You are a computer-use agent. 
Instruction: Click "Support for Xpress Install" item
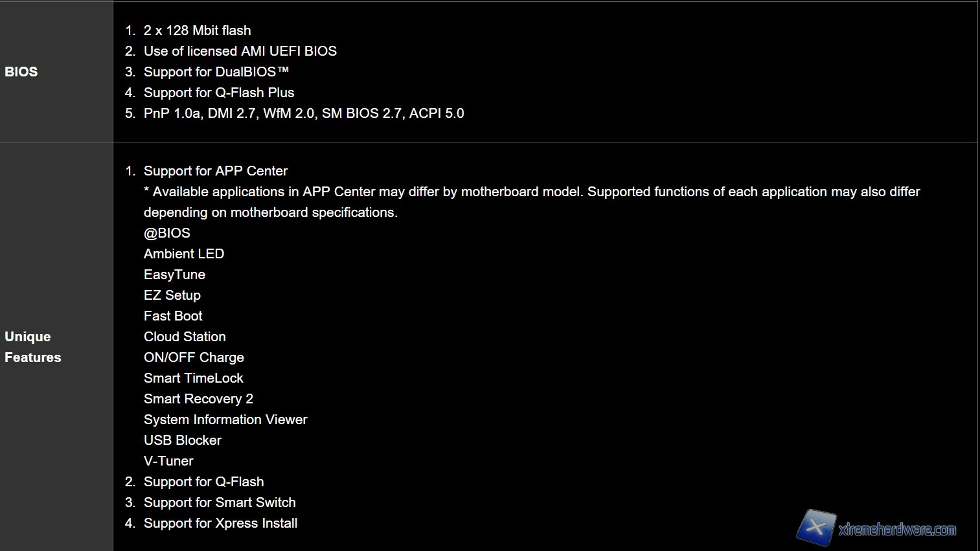(x=220, y=523)
